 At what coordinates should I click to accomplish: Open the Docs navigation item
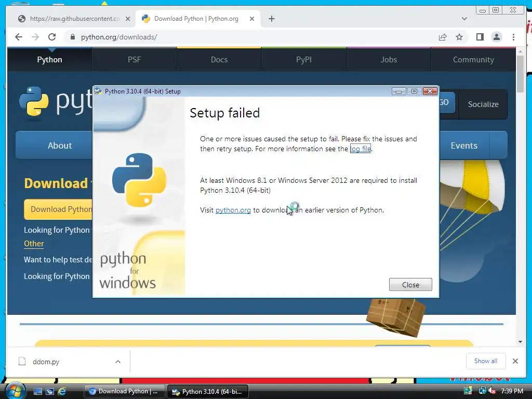(x=219, y=59)
